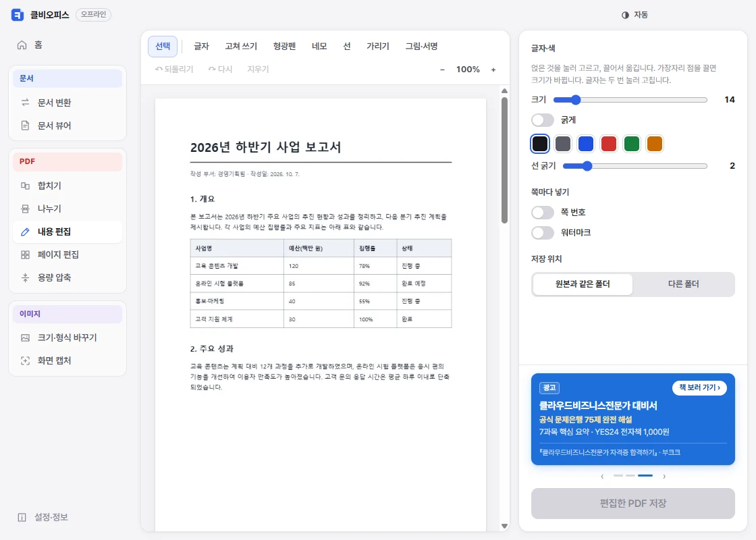
Task: Open the 책 보러 가기 ad link
Action: coord(699,387)
